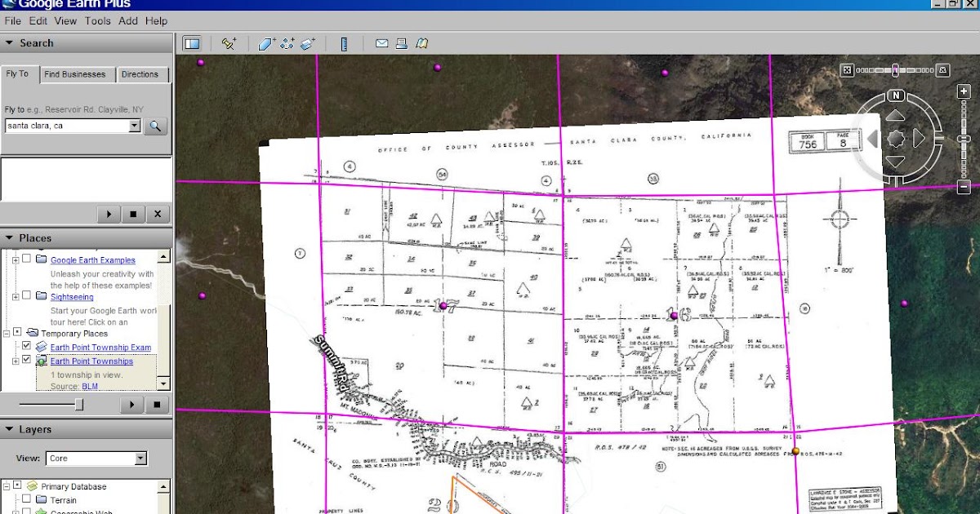980x514 pixels.
Task: Click the Email envelope toolbar icon
Action: point(381,44)
